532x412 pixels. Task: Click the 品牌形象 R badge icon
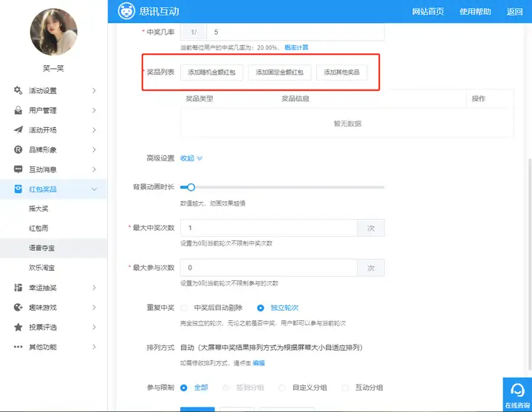tap(18, 149)
